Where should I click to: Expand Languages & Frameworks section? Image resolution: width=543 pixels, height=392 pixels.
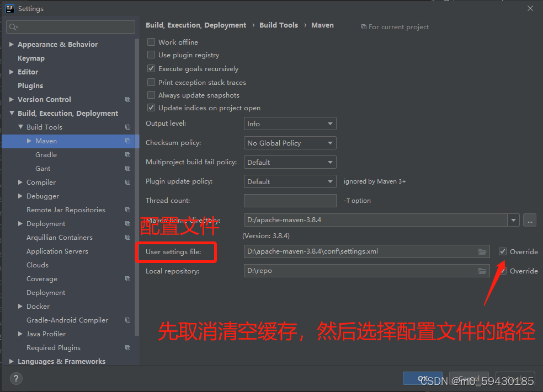tap(12, 361)
